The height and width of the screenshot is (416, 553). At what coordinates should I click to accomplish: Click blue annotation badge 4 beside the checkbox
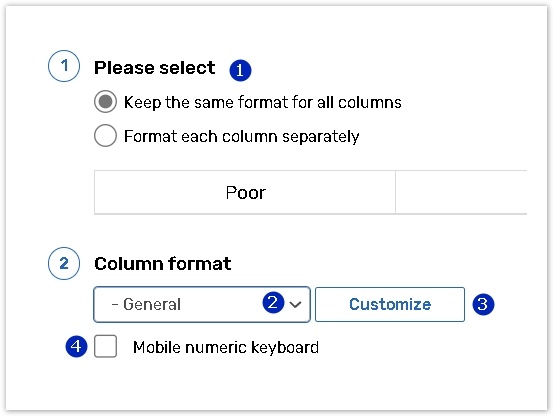[x=76, y=346]
